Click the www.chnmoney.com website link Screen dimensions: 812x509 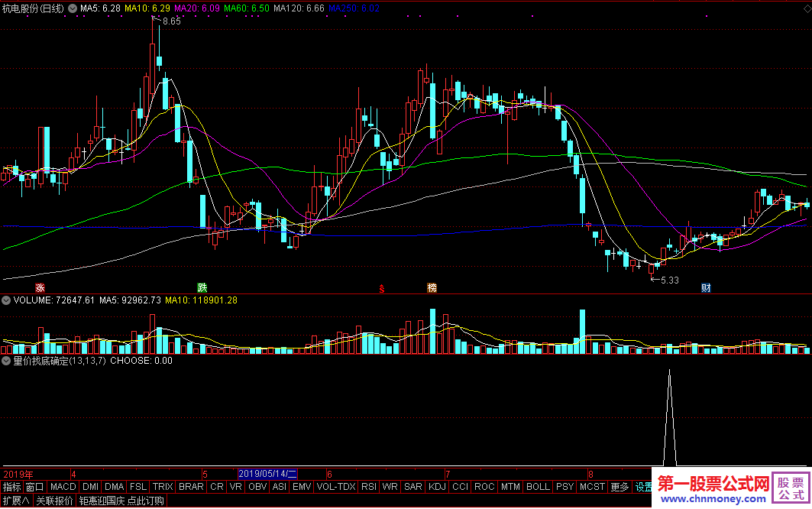pyautogui.click(x=713, y=499)
